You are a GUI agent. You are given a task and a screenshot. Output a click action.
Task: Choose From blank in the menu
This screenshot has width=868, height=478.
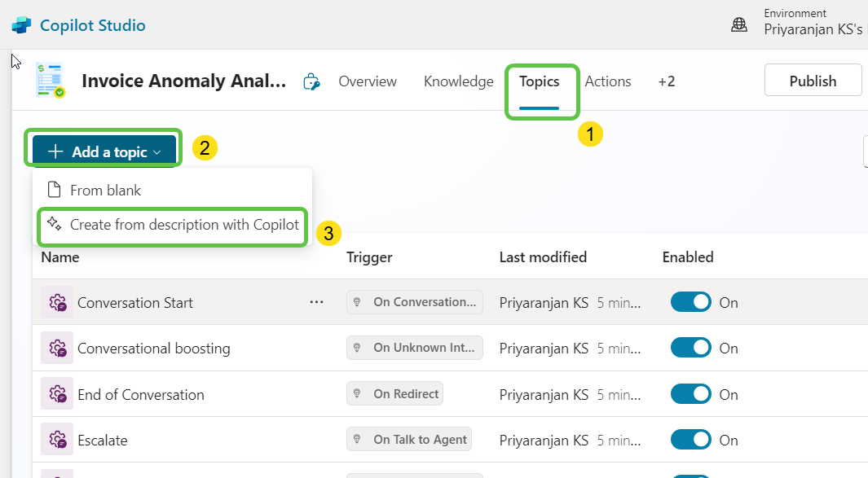[x=105, y=191]
